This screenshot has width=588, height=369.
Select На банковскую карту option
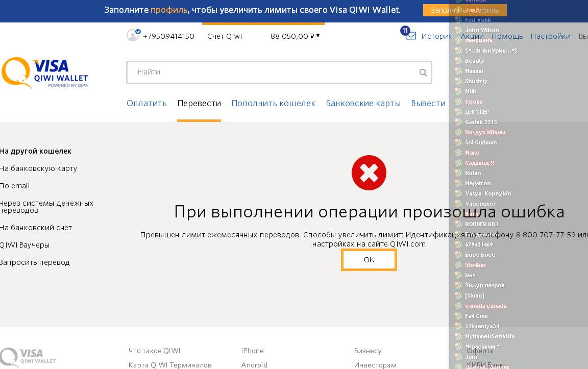click(38, 168)
